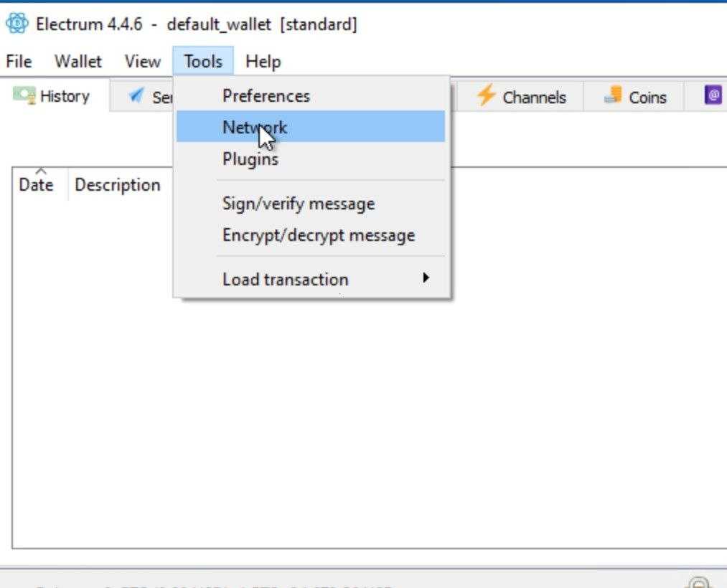Open the File menu
Screen dimensions: 727x588
pos(19,61)
